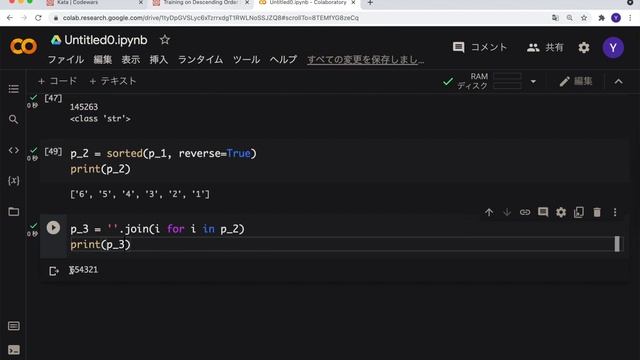Mirror the cell in a tab icon
This screenshot has height=360, width=640.
coord(579,212)
